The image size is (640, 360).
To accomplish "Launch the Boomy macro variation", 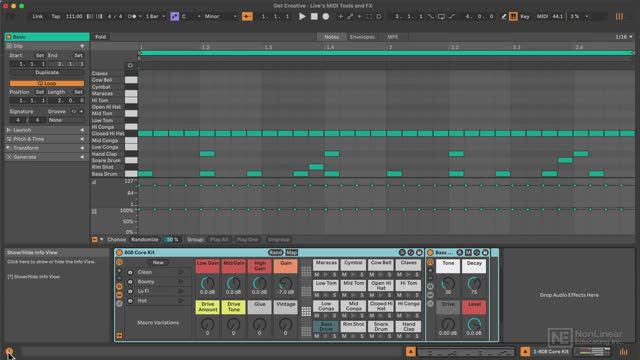I will [x=181, y=282].
